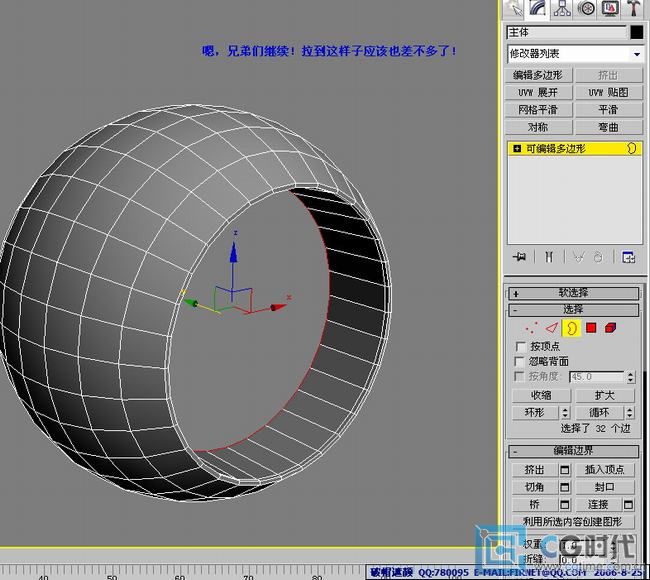Select Vertex sub-object level icon
Viewport: 650px width, 580px height.
click(x=531, y=328)
